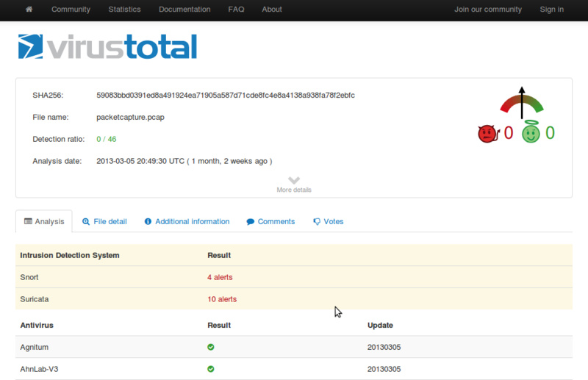Click the Antivirus column header

(37, 325)
